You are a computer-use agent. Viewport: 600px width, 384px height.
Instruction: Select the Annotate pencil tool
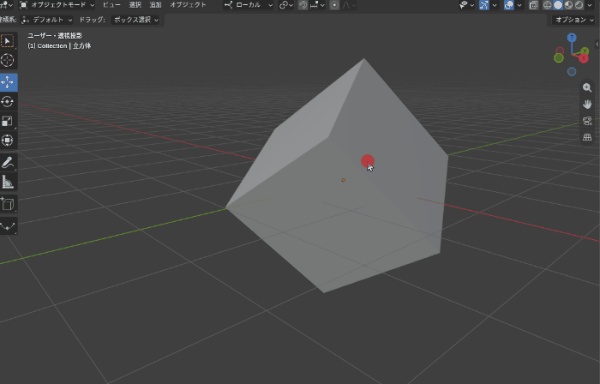[7, 163]
